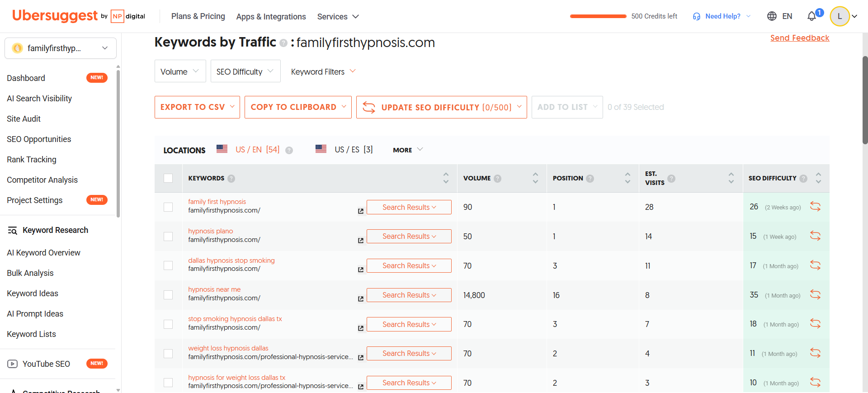Sort table by SEO Difficulty column arrows

818,178
